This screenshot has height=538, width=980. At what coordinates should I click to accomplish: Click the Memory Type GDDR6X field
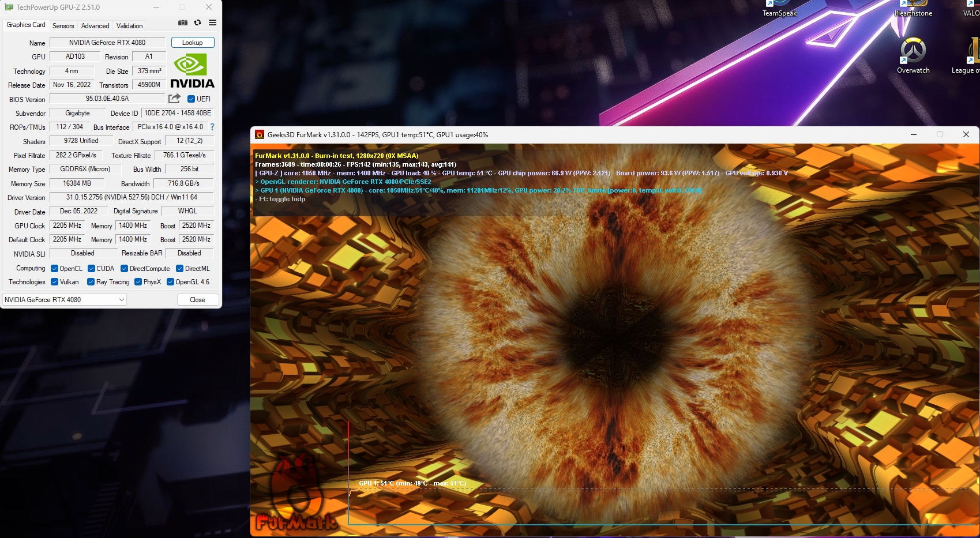coord(85,169)
